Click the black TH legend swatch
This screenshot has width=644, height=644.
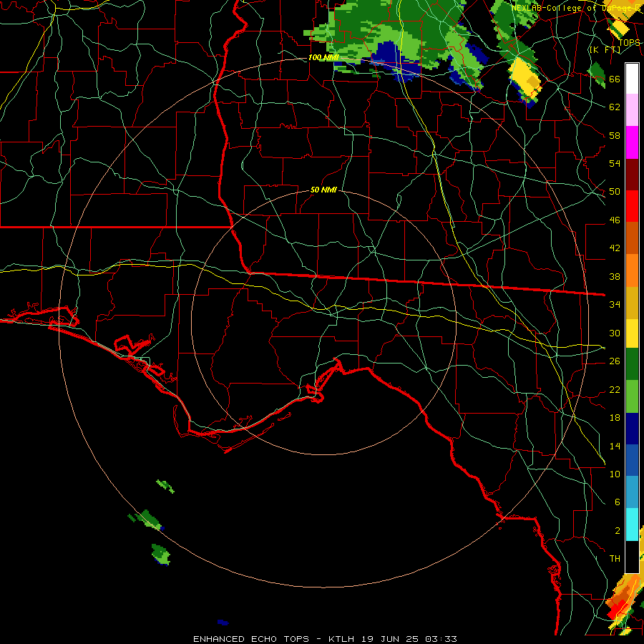click(x=632, y=557)
